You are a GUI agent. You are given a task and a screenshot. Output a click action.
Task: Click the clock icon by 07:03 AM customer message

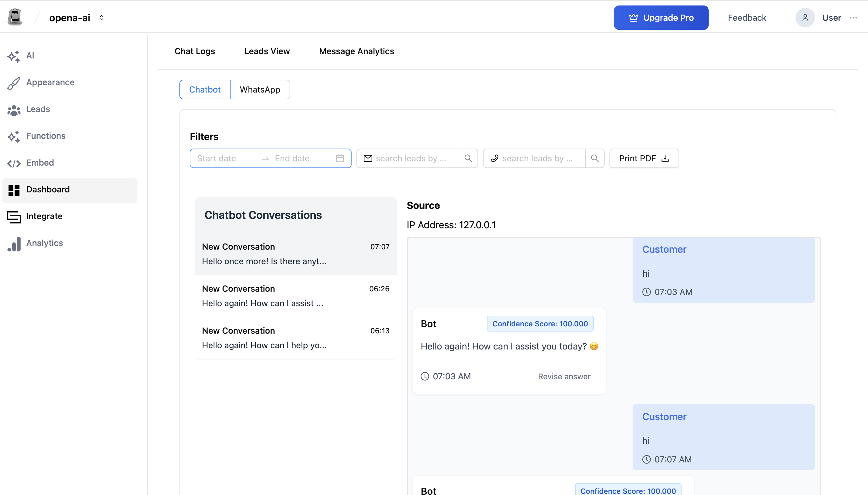point(646,292)
